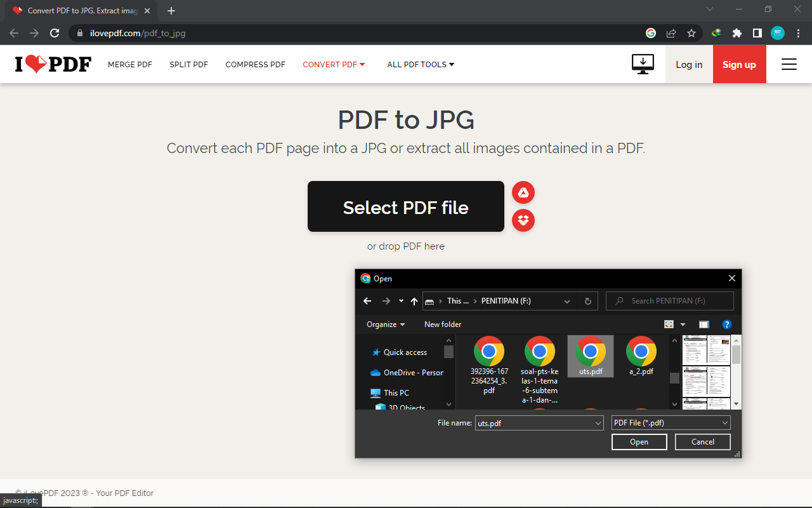This screenshot has width=812, height=508.
Task: Click Open in the file dialog
Action: pyautogui.click(x=639, y=442)
